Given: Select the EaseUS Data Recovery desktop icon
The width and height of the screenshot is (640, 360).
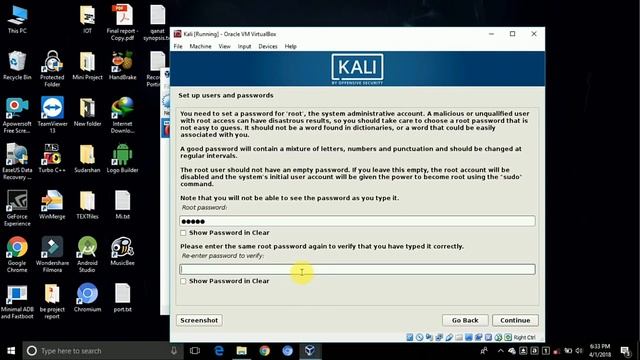Looking at the screenshot, I should (x=17, y=162).
